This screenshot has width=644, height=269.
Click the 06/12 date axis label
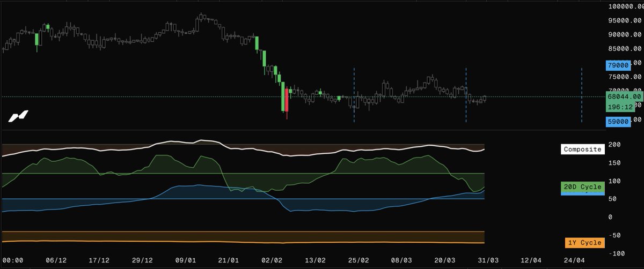tap(56, 260)
